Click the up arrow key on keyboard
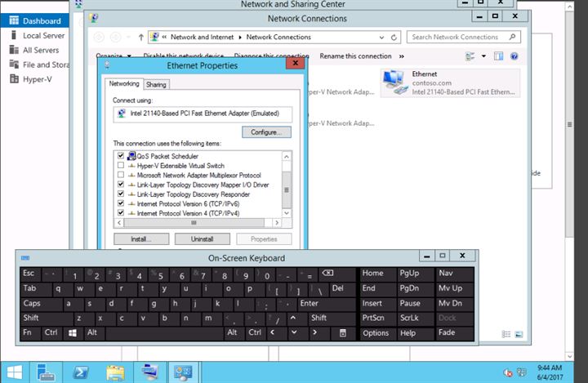This screenshot has width=588, height=383. pyautogui.click(x=293, y=318)
